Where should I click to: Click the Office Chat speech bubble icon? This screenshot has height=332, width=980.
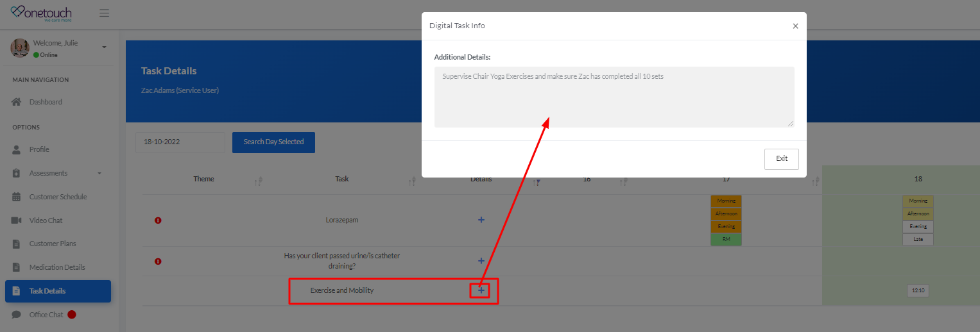(x=17, y=315)
